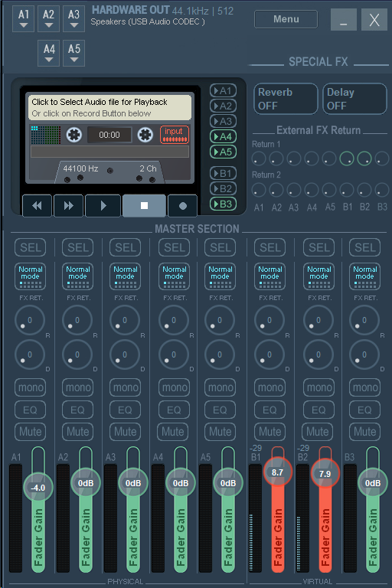
Task: Click A2 bus delay return knob
Action: click(77, 354)
